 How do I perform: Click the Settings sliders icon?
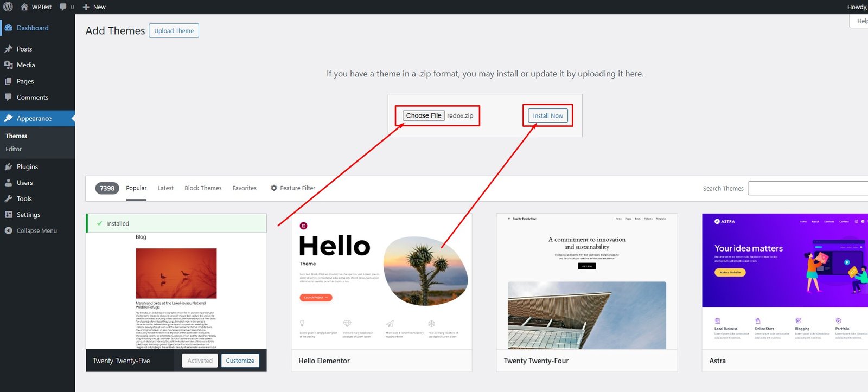coord(9,215)
